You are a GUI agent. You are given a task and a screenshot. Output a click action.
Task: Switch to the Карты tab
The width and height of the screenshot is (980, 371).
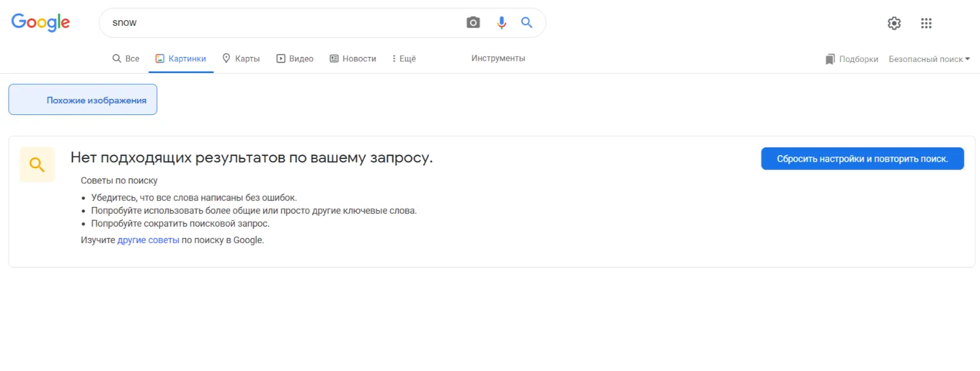pos(241,58)
